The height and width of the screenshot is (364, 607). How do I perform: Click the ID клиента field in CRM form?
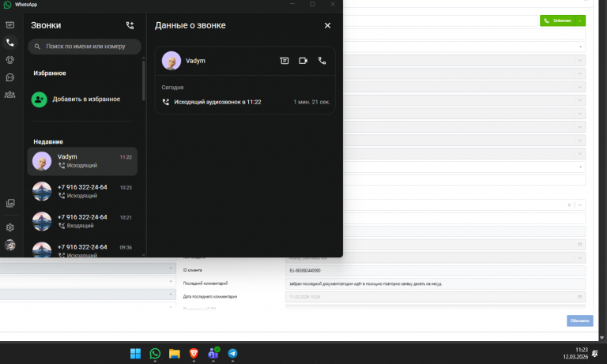coord(435,271)
